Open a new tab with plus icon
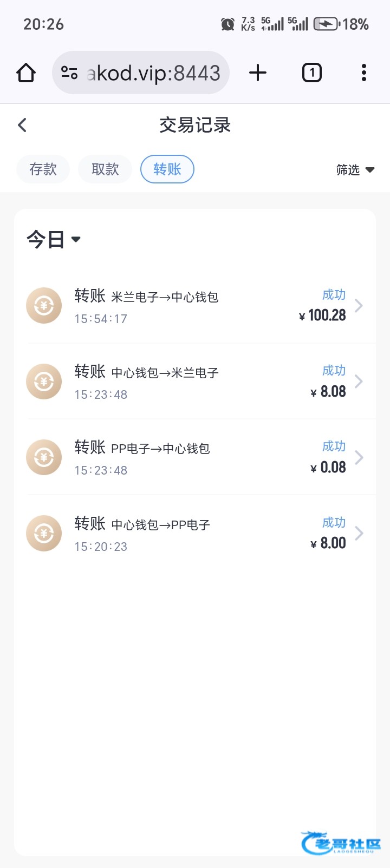The height and width of the screenshot is (868, 390). [x=258, y=73]
